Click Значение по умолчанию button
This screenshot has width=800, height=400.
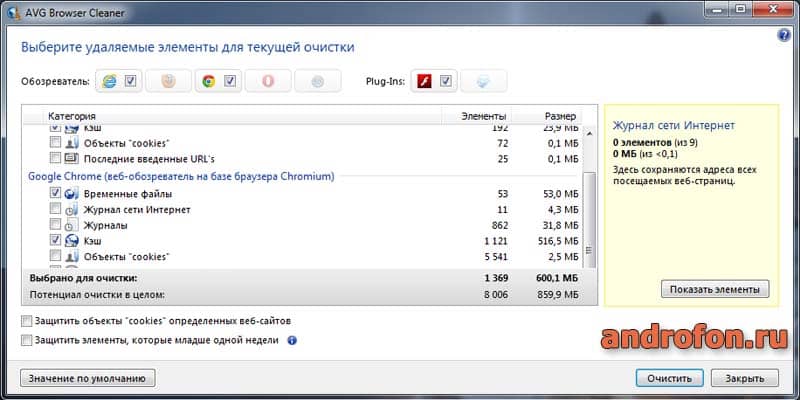click(x=88, y=378)
